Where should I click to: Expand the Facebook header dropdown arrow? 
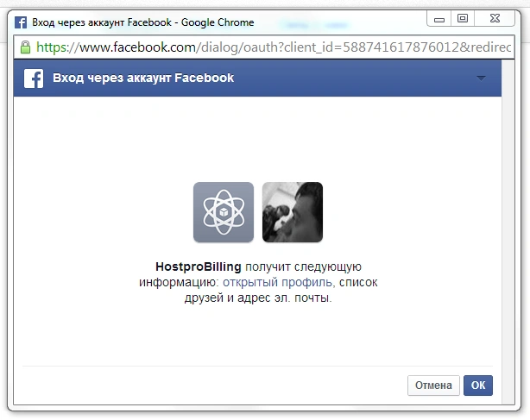481,78
